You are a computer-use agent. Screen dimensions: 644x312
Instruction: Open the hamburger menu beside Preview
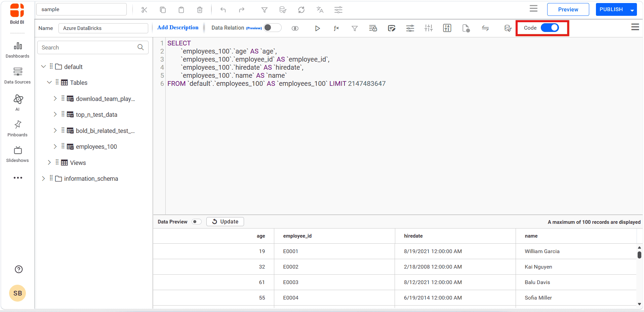tap(533, 9)
